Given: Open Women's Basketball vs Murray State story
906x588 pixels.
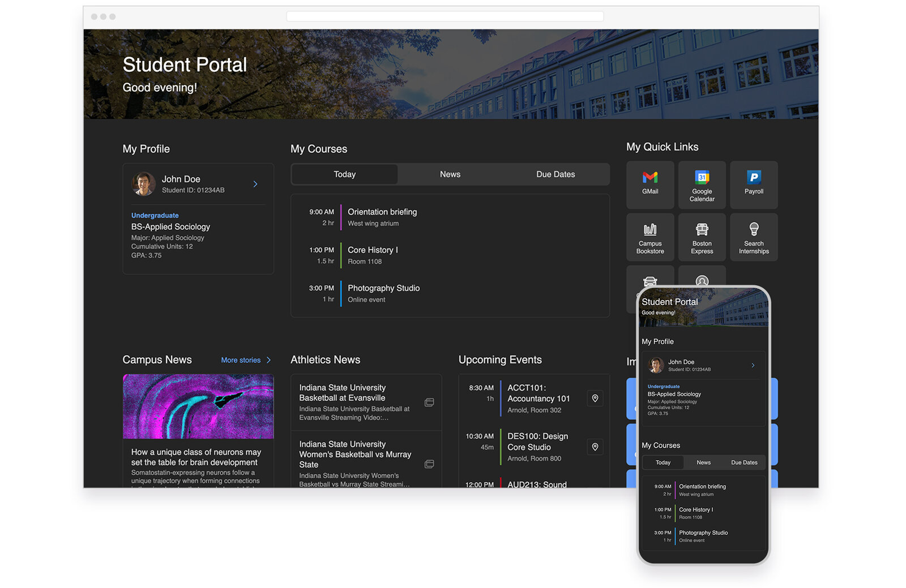Looking at the screenshot, I should (366, 460).
